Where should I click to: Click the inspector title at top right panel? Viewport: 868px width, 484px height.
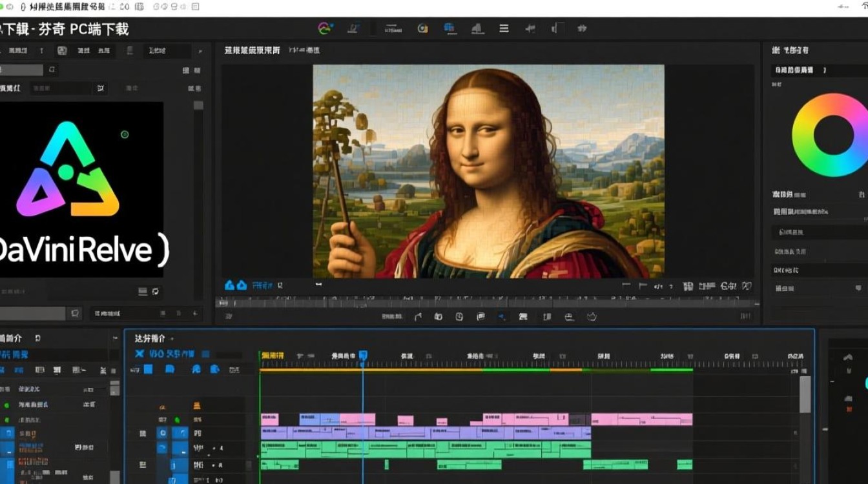790,50
